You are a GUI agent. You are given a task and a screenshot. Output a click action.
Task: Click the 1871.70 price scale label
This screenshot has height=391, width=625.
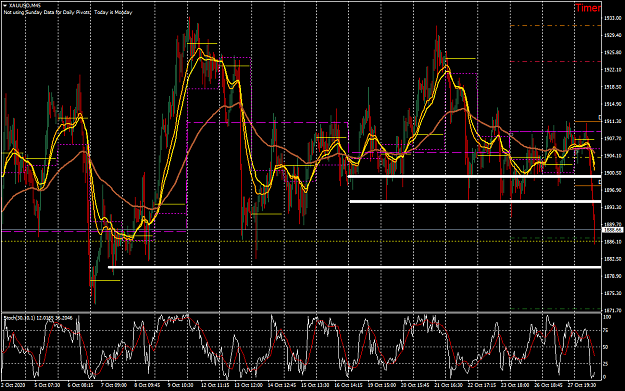[613, 310]
